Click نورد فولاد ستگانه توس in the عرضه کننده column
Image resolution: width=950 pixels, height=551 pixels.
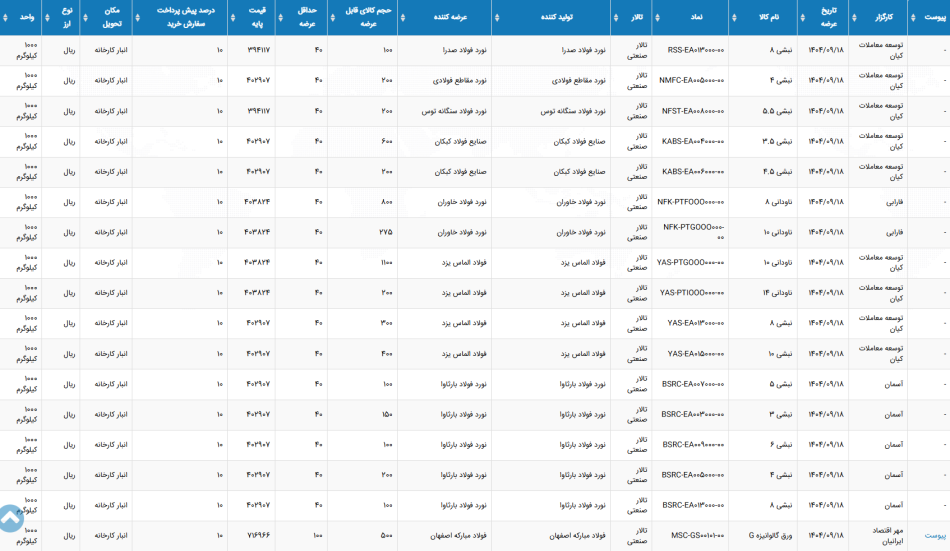tap(454, 111)
